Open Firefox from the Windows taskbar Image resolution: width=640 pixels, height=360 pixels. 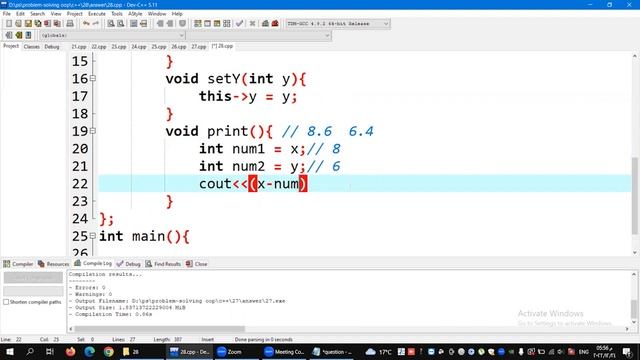[71, 351]
